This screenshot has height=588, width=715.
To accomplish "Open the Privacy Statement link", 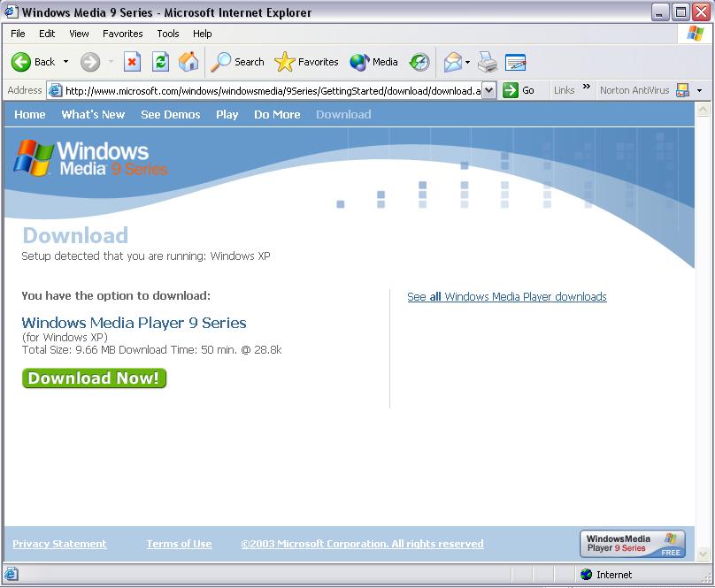I will pyautogui.click(x=59, y=544).
